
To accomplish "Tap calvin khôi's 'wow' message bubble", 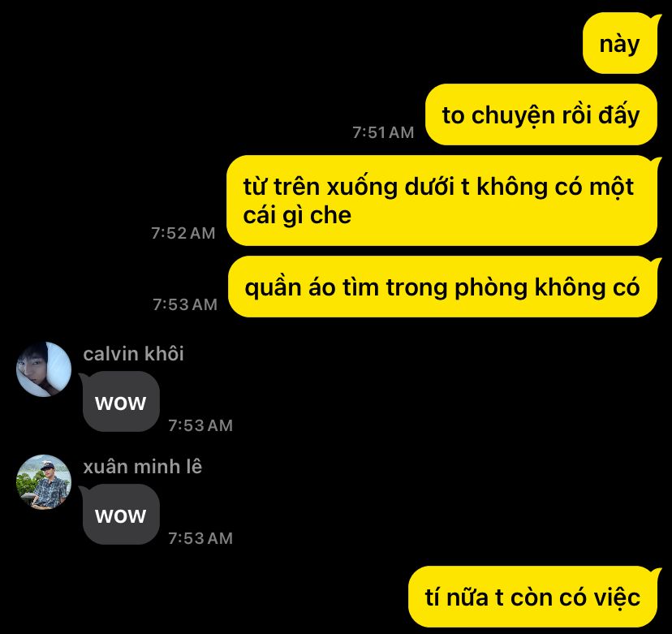I will (121, 402).
